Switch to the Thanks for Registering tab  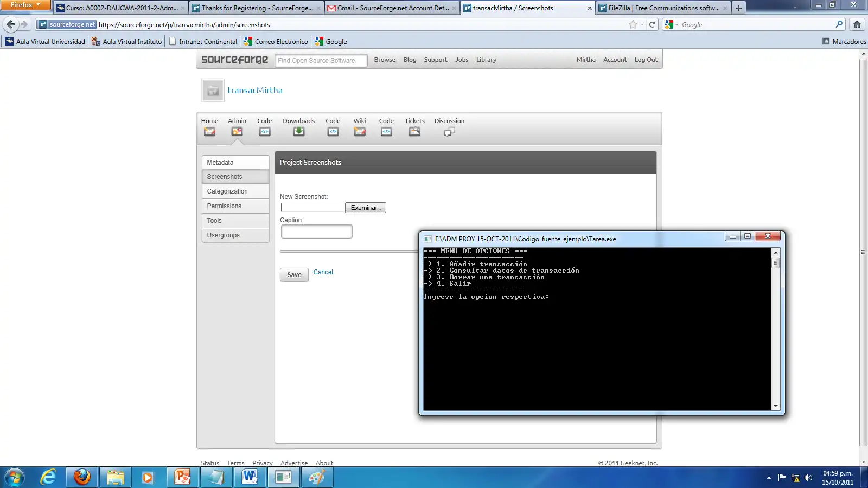257,8
